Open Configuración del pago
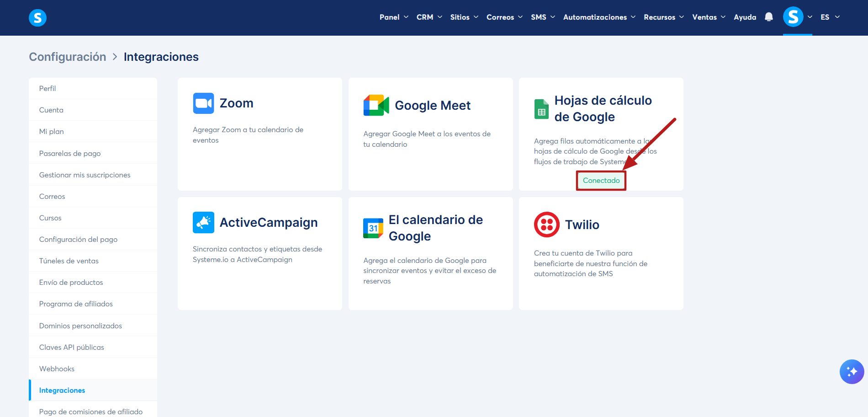 click(93, 239)
